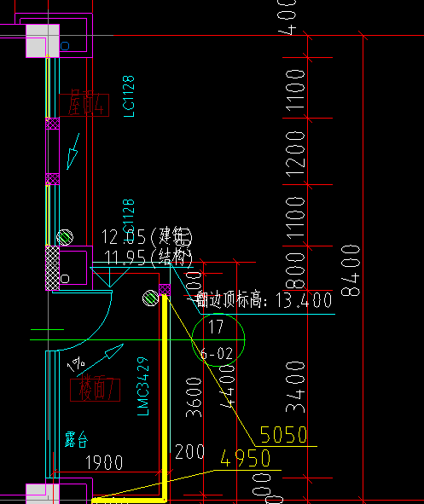Click the 1900 dimension text
Viewport: 424px width, 504px height.
pos(104,463)
